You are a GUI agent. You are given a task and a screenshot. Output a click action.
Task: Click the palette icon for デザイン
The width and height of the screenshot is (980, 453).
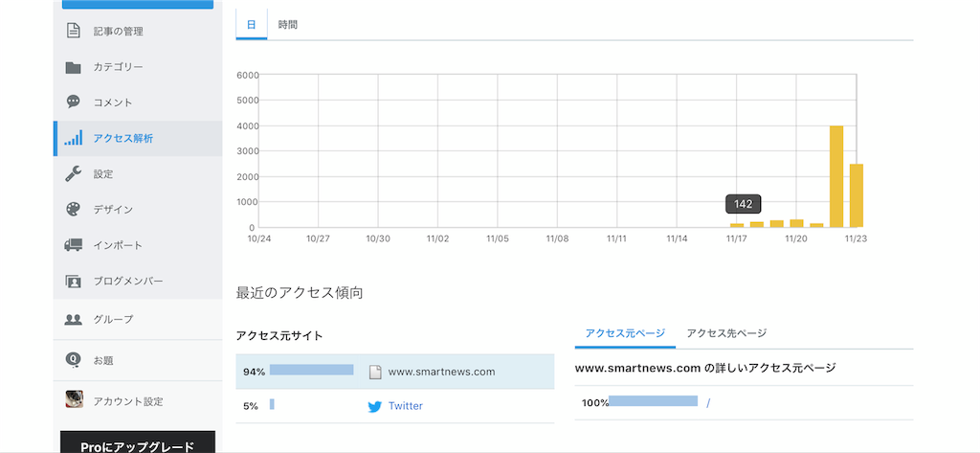tap(74, 209)
